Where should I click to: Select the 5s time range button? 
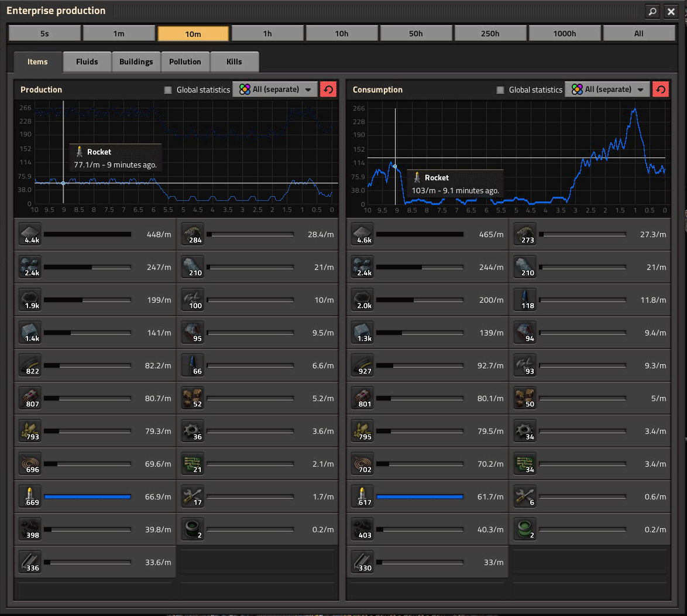click(x=44, y=33)
